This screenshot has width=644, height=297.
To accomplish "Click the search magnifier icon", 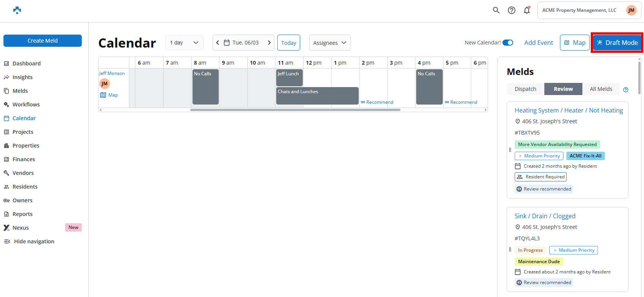I will tap(496, 10).
